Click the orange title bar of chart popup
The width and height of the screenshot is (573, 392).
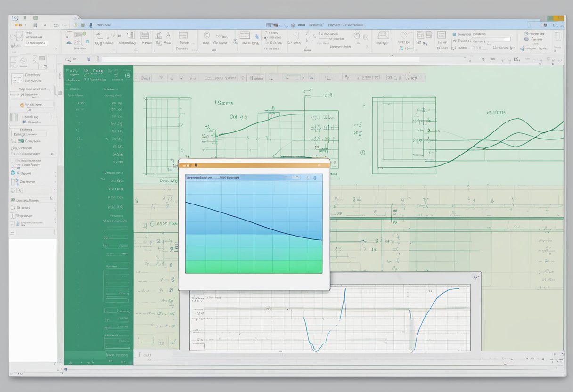pyautogui.click(x=254, y=165)
